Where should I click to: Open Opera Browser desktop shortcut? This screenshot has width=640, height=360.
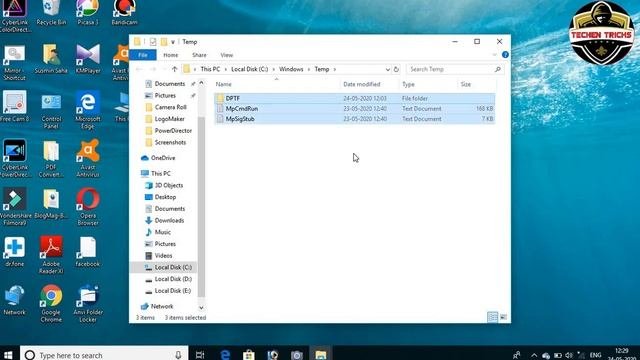88,207
